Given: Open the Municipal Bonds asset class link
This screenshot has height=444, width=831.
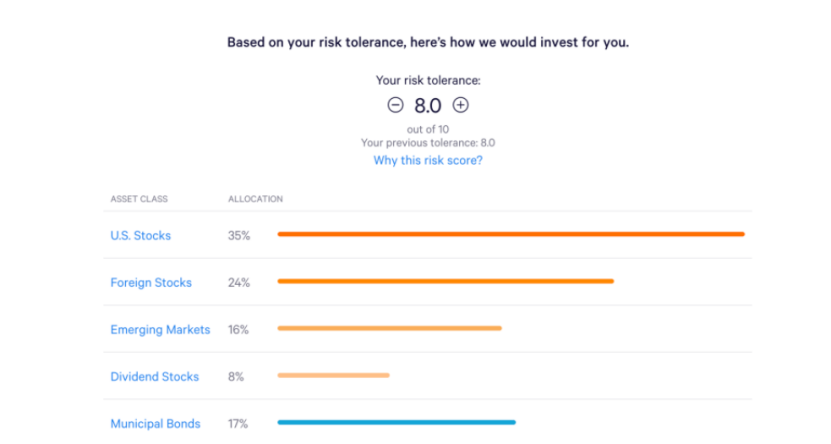Looking at the screenshot, I should coord(155,424).
